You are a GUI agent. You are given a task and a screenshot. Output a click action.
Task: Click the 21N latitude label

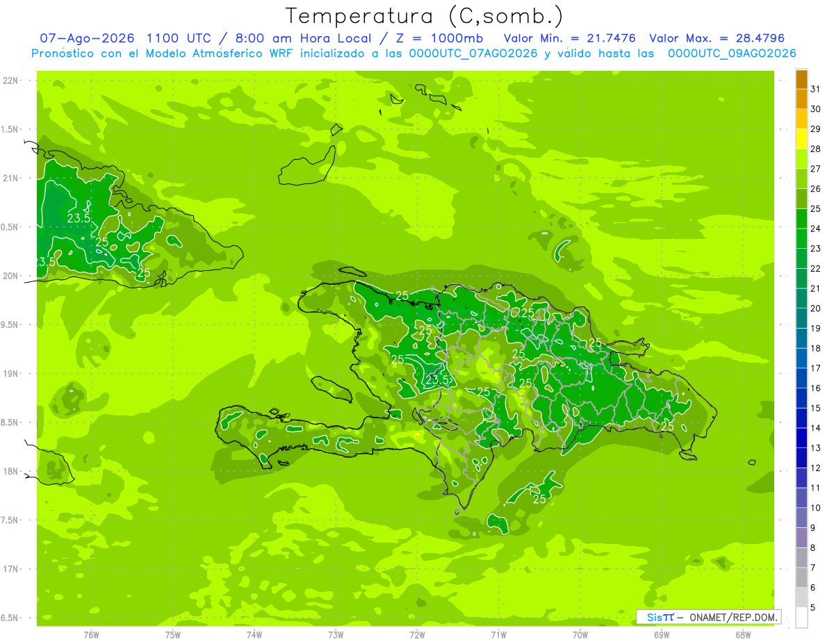[10, 179]
